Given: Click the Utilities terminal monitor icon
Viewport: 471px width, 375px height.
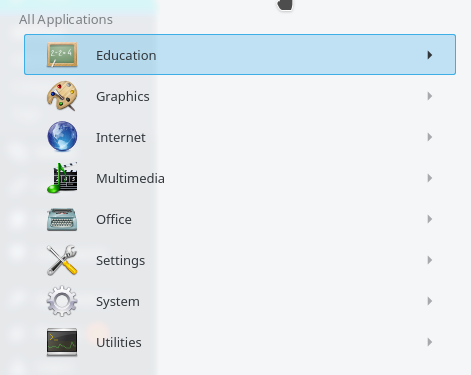Looking at the screenshot, I should pyautogui.click(x=62, y=342).
